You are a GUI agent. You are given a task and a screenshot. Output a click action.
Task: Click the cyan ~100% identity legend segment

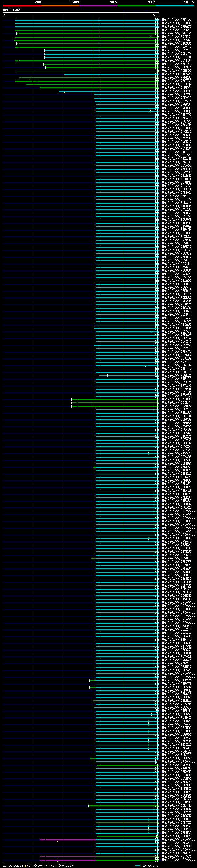pyautogui.click(x=175, y=6)
